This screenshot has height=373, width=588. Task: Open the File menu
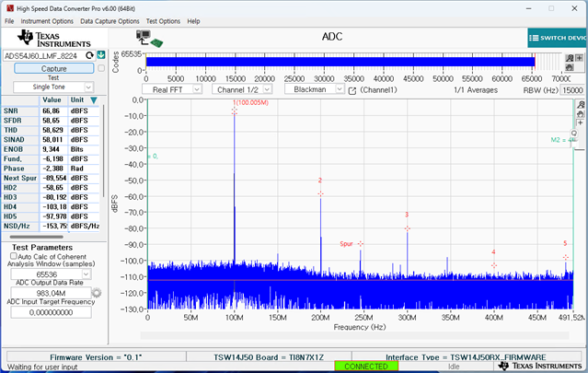[x=9, y=21]
